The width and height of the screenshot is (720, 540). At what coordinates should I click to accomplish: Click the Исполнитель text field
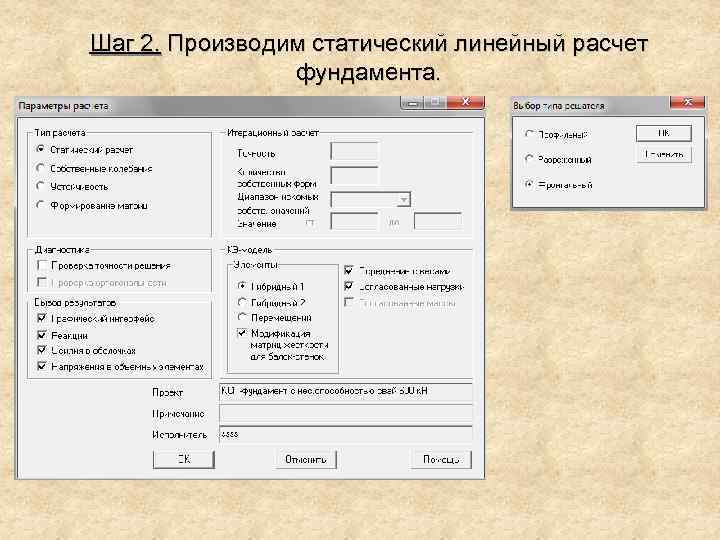(346, 434)
